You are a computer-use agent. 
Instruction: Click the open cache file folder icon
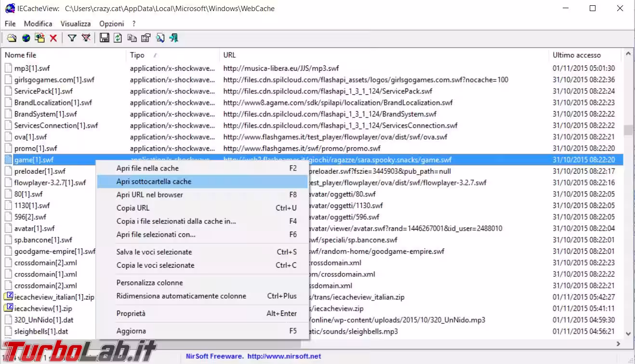point(12,38)
